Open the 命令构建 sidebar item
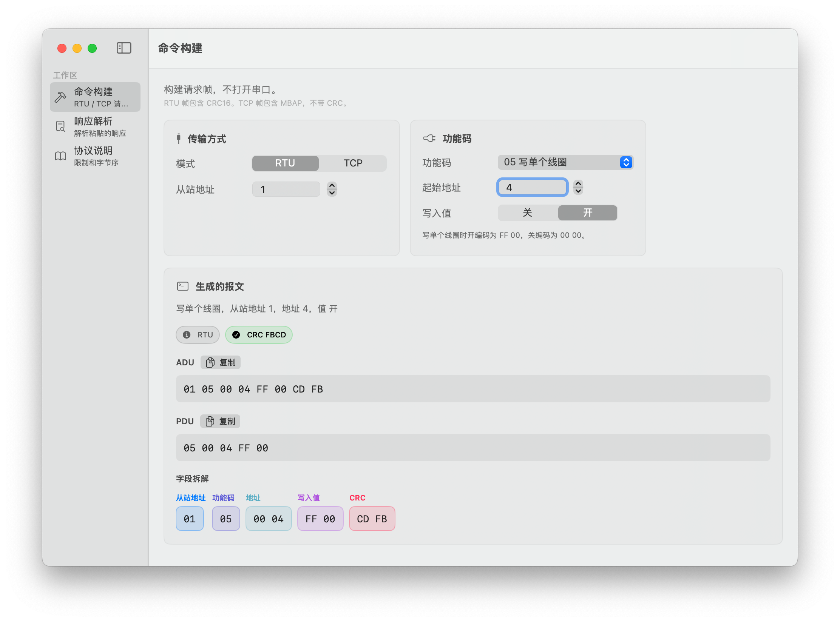 pyautogui.click(x=95, y=97)
